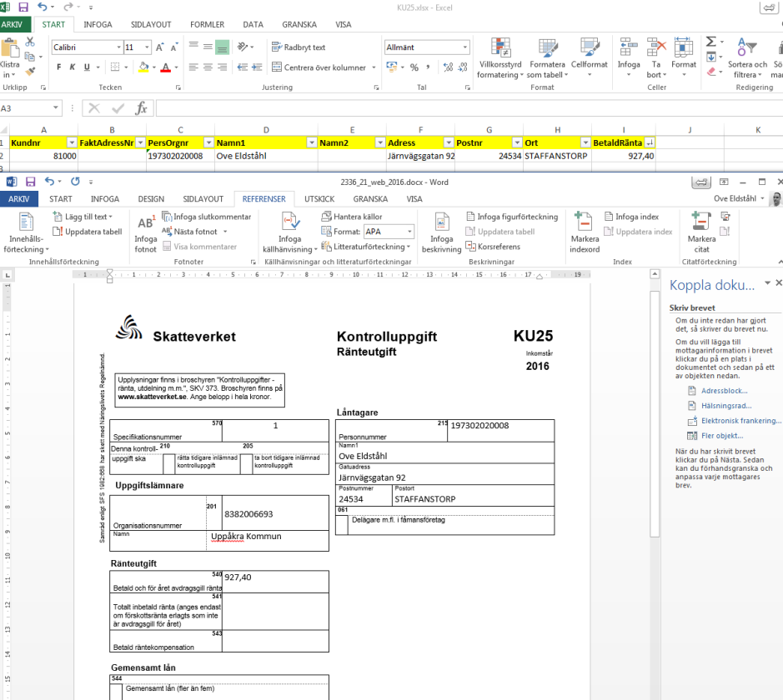Apply red font color in Excel
The height and width of the screenshot is (700, 783).
(166, 67)
